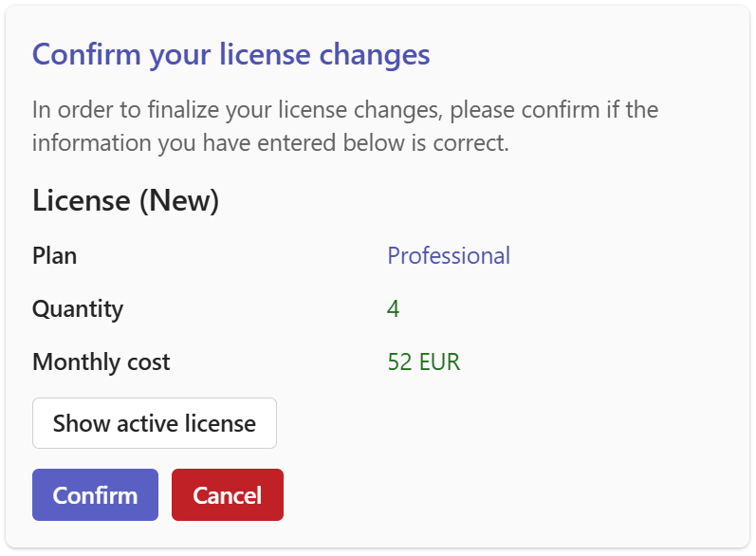Click the word 'license' in the white button

click(x=220, y=423)
